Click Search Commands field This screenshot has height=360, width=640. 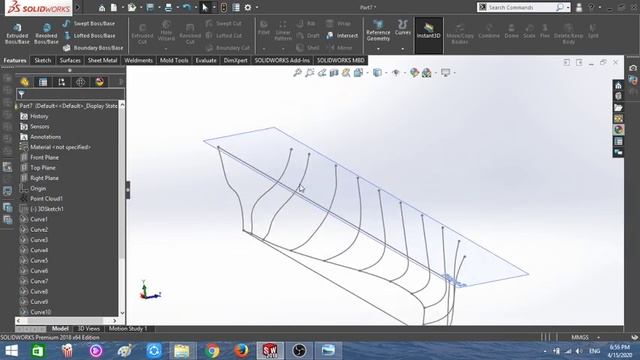pyautogui.click(x=521, y=7)
